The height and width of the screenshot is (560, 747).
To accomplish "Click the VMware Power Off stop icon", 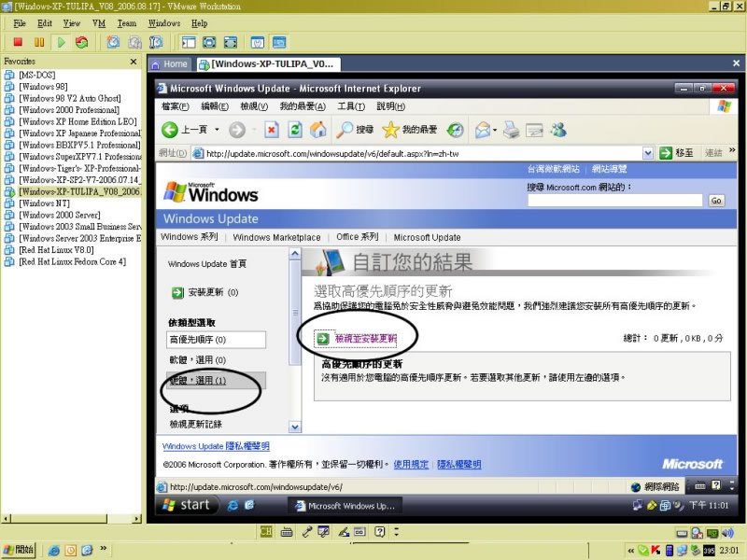I will coord(18,42).
